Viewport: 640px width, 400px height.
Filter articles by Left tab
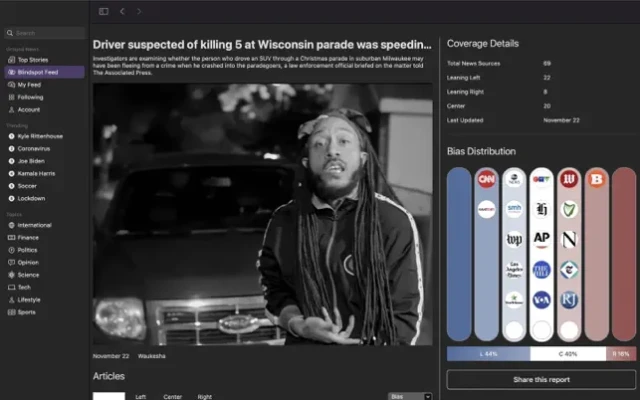point(141,397)
